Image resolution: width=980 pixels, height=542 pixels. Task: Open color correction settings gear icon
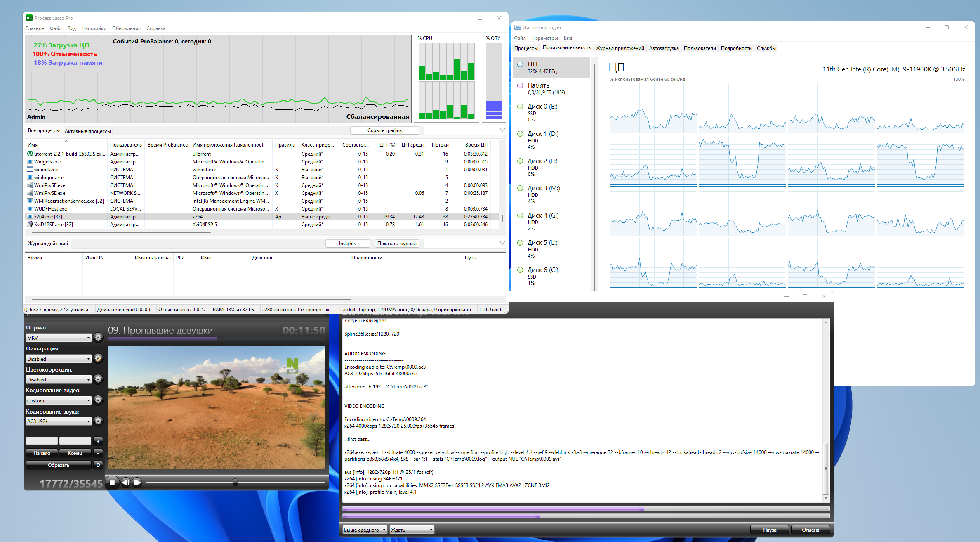(98, 379)
